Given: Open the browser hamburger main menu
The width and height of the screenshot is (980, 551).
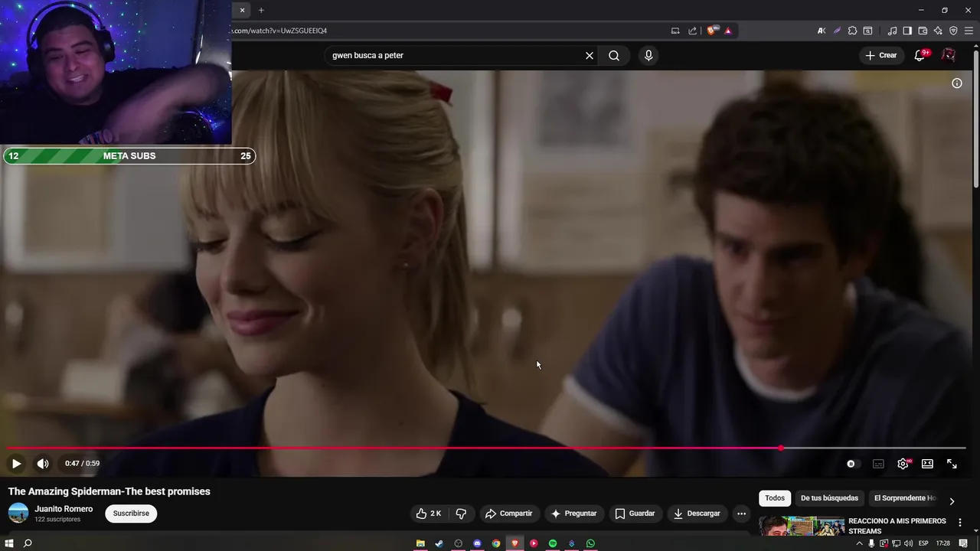Looking at the screenshot, I should 969,31.
